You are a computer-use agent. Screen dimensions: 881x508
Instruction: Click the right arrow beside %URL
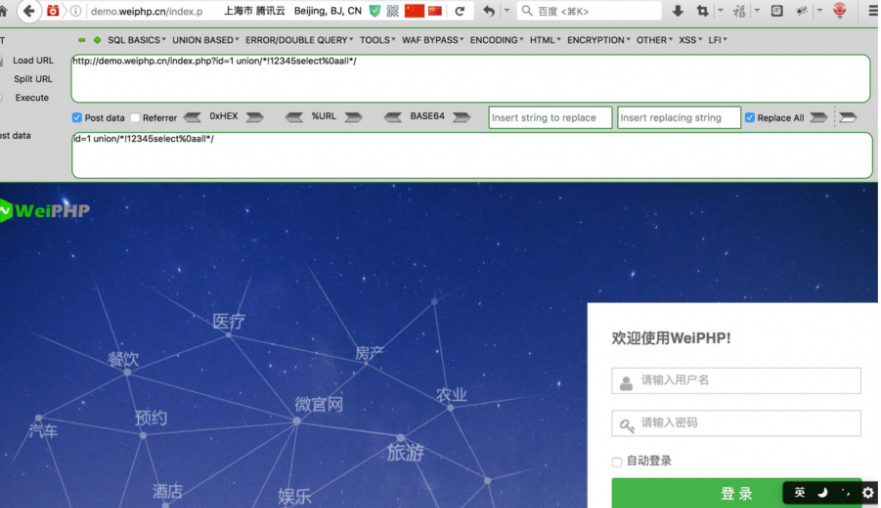click(x=353, y=117)
